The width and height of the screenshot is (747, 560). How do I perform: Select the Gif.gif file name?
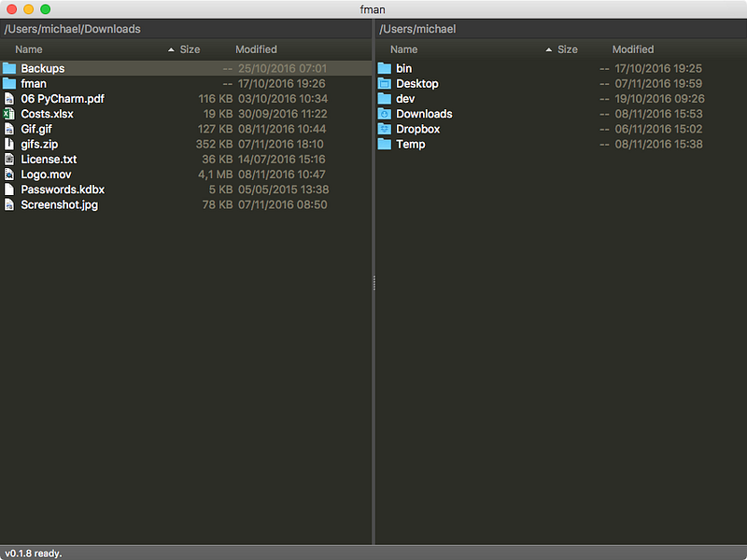click(36, 129)
